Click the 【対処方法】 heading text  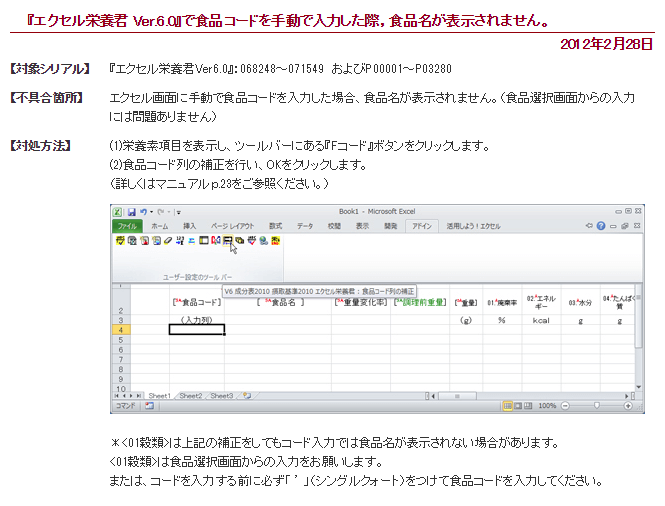point(40,146)
